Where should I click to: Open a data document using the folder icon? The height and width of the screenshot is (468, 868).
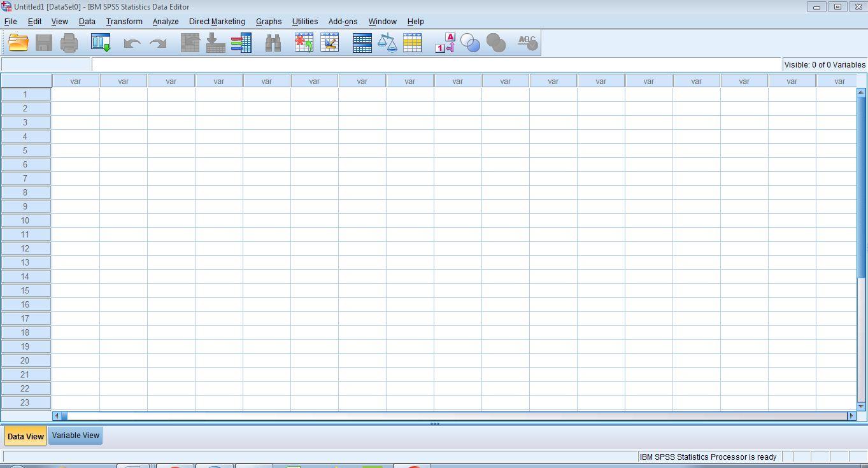18,42
